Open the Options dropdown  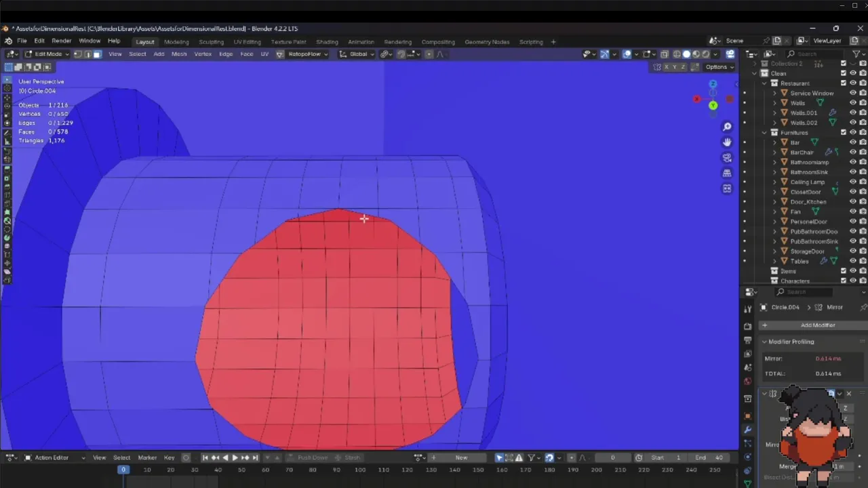tap(719, 67)
